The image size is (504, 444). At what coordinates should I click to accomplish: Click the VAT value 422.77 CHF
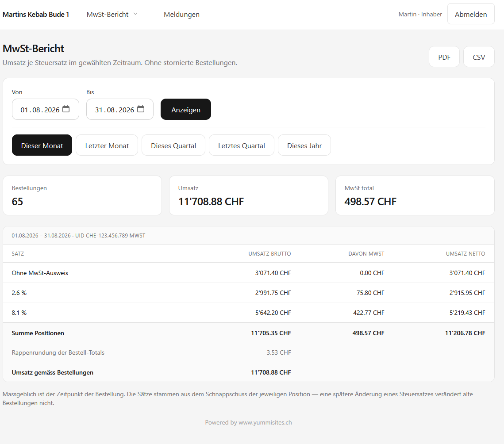pos(369,313)
